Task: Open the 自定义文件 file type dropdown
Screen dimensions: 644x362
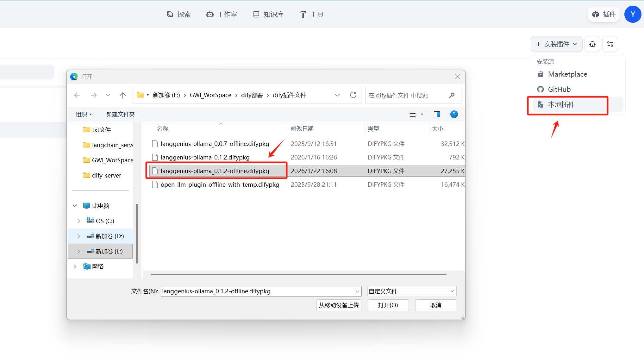Action: point(411,291)
